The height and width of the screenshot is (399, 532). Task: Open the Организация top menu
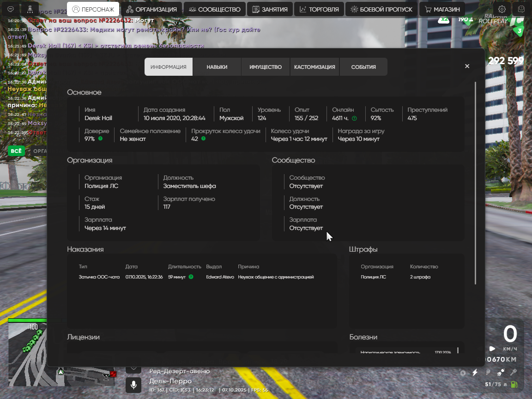click(151, 9)
